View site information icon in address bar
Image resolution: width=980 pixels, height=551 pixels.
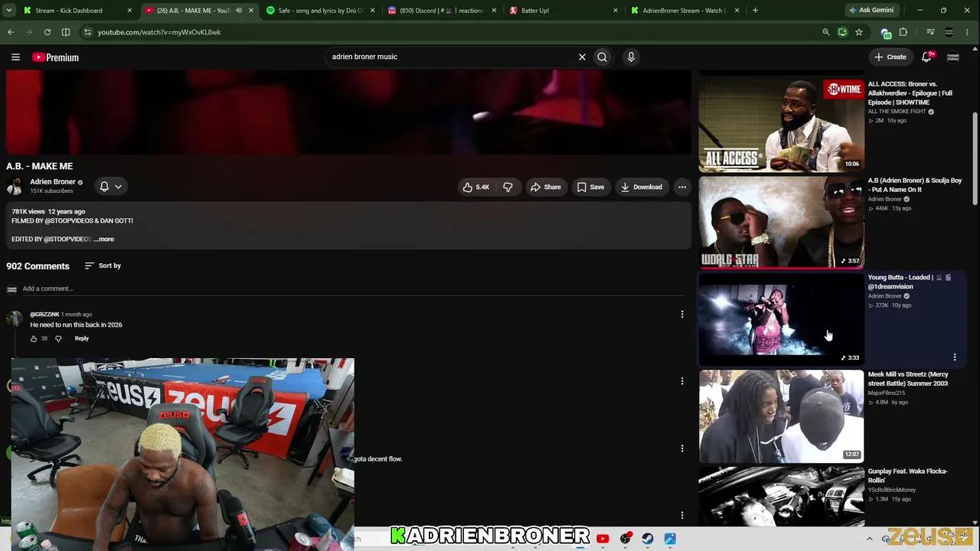[x=87, y=32]
